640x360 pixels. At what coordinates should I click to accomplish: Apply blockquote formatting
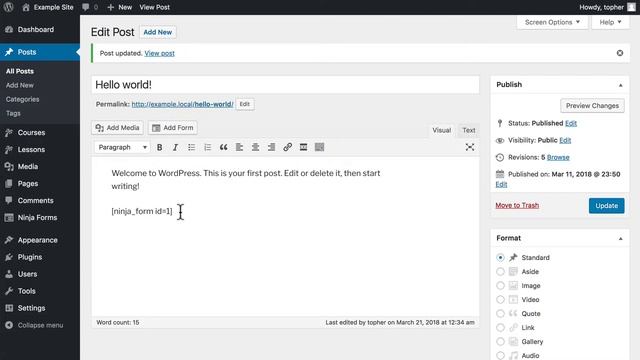click(223, 147)
